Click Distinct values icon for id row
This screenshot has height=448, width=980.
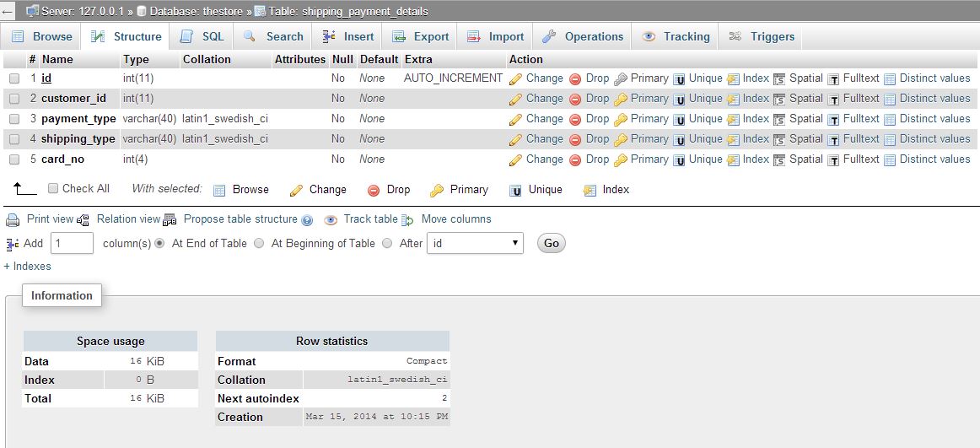pyautogui.click(x=890, y=78)
